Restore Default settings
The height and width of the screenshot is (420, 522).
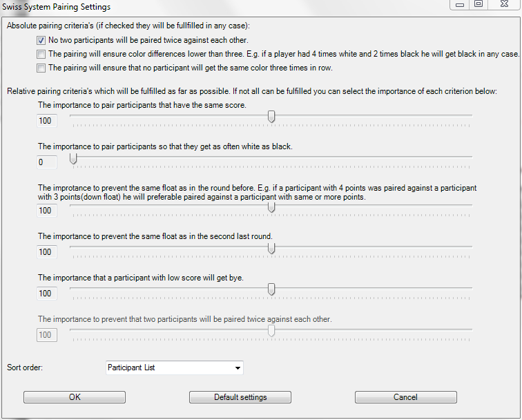[240, 397]
